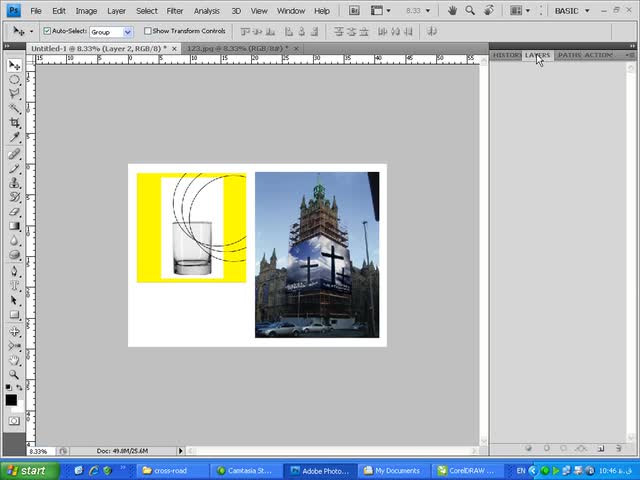Click Align left edges icon
The width and height of the screenshot is (640, 480).
(289, 31)
